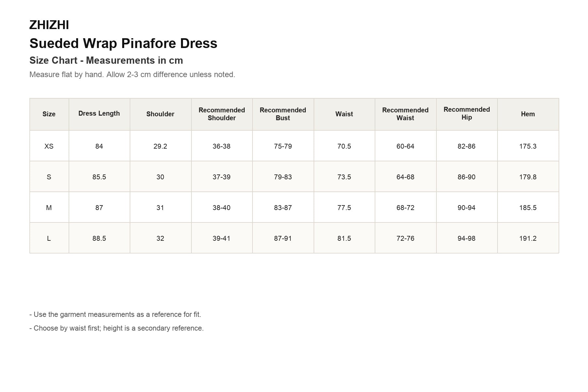Screen dimensions: 588x392
Task: Click the hem value 175.3
Action: (x=528, y=146)
